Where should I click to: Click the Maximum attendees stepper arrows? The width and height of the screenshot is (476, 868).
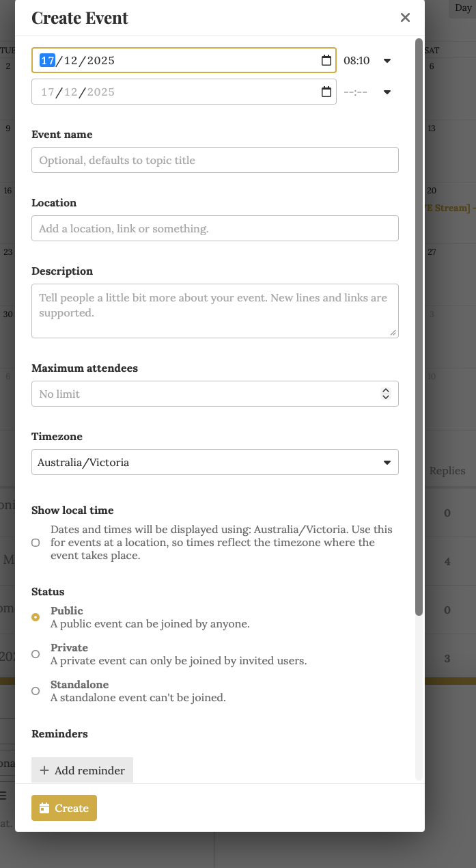pos(386,394)
